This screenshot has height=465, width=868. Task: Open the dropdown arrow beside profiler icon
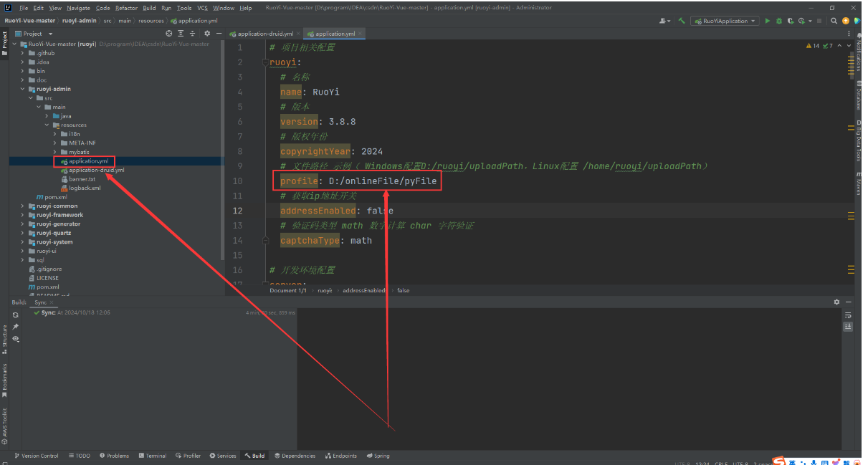[810, 21]
